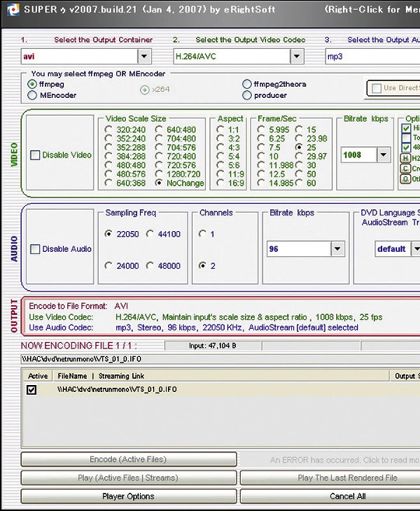Click the O icon in video options
The image size is (420, 511).
click(x=405, y=179)
